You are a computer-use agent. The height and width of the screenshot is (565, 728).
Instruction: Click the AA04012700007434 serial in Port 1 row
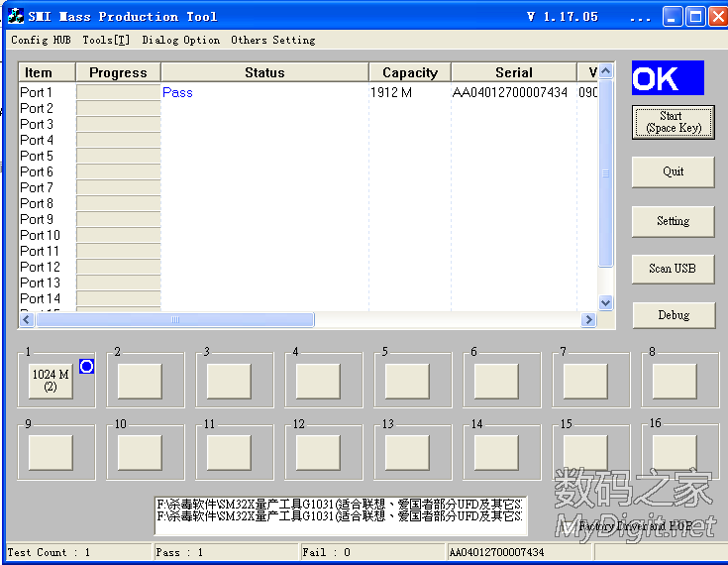[x=510, y=92]
